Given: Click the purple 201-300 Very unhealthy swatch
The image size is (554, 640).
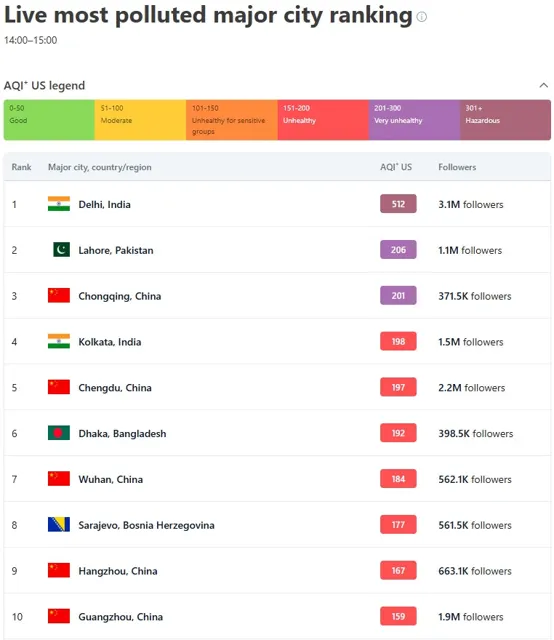Looking at the screenshot, I should point(414,120).
